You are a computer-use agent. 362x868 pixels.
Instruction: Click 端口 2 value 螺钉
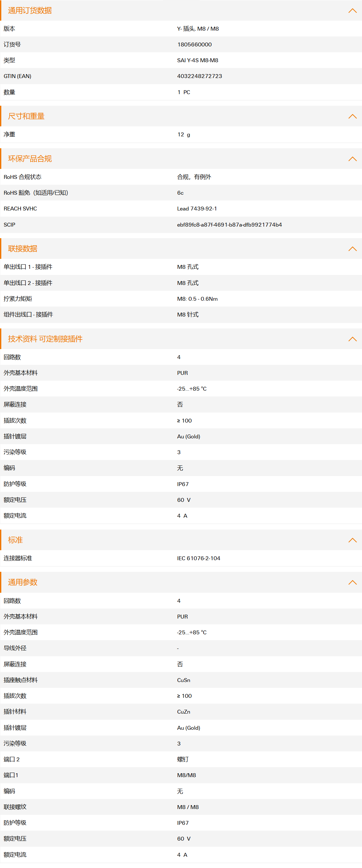point(183,759)
